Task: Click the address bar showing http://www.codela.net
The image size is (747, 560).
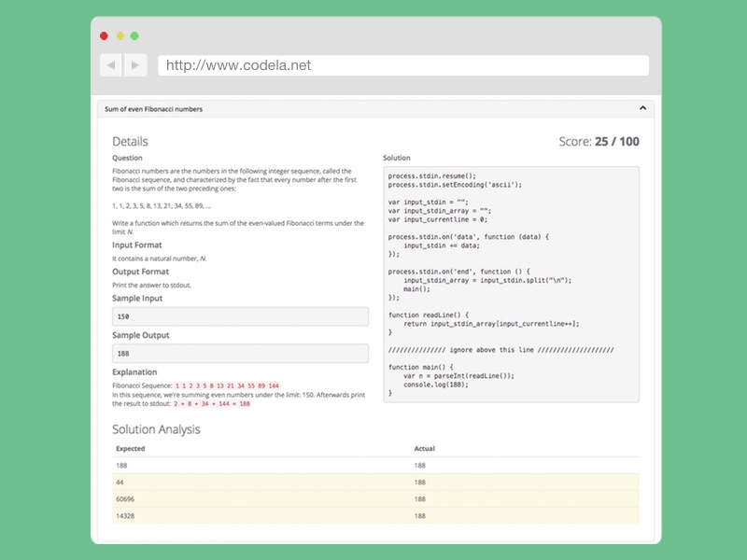Action: (x=403, y=65)
